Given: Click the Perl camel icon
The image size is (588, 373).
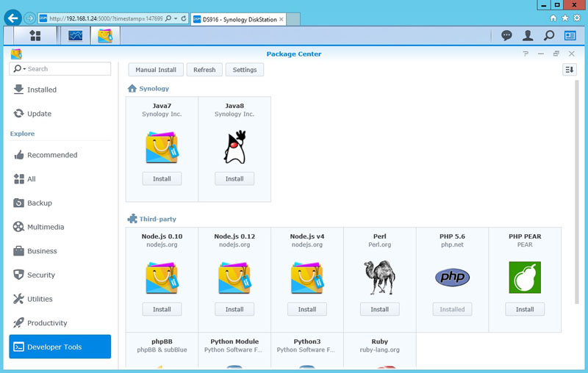Looking at the screenshot, I should click(x=379, y=277).
